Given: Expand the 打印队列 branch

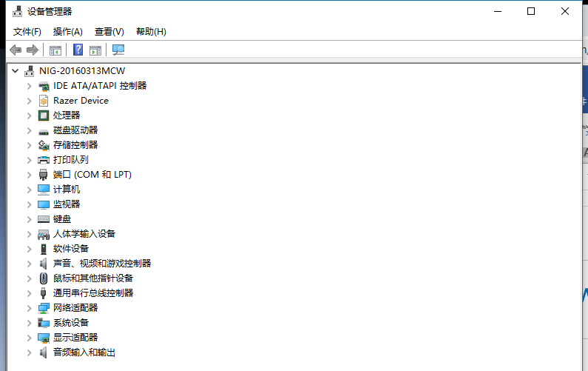Looking at the screenshot, I should [x=30, y=160].
